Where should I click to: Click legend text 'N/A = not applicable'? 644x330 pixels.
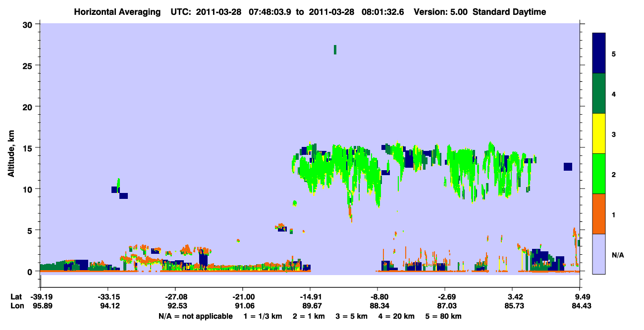[x=195, y=316]
